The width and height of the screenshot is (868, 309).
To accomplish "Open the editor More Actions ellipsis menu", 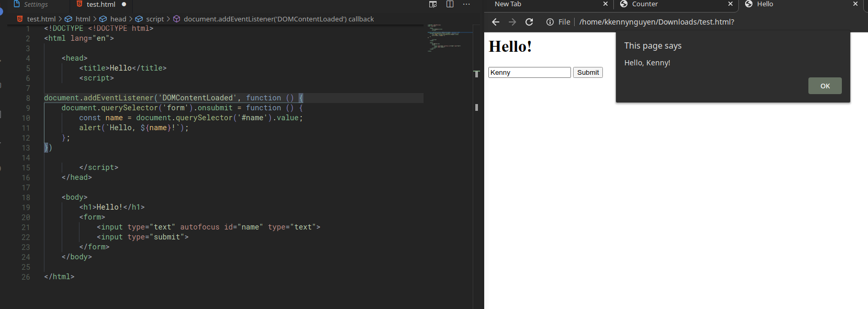I will [x=466, y=4].
